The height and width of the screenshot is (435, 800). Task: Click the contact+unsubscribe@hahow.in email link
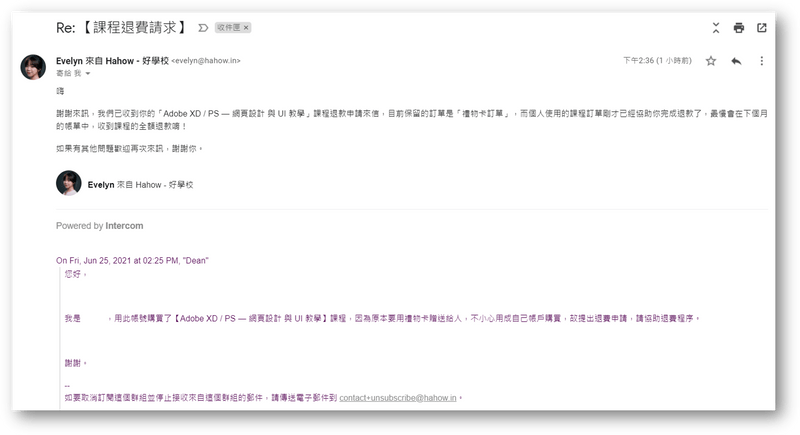coord(398,398)
